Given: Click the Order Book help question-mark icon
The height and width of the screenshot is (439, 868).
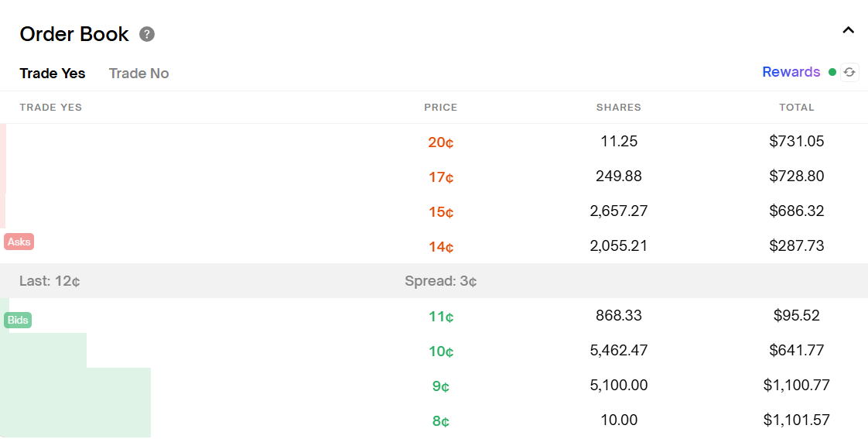Looking at the screenshot, I should tap(147, 34).
